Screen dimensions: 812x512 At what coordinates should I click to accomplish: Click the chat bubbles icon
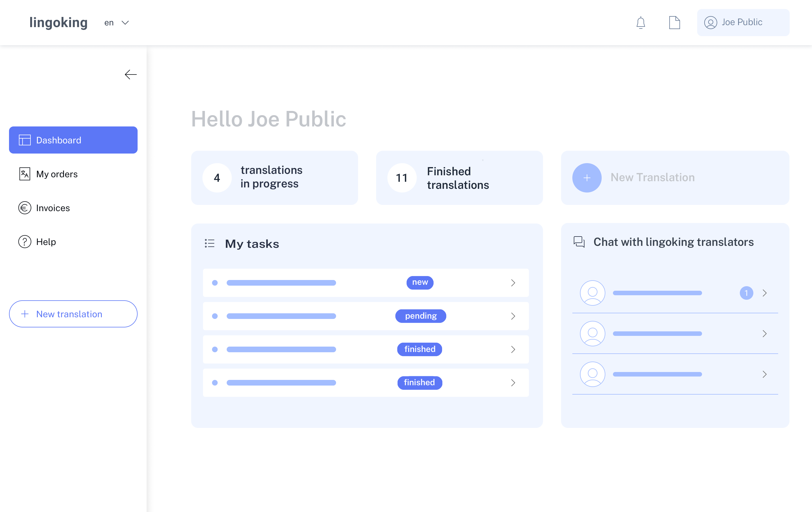579,242
